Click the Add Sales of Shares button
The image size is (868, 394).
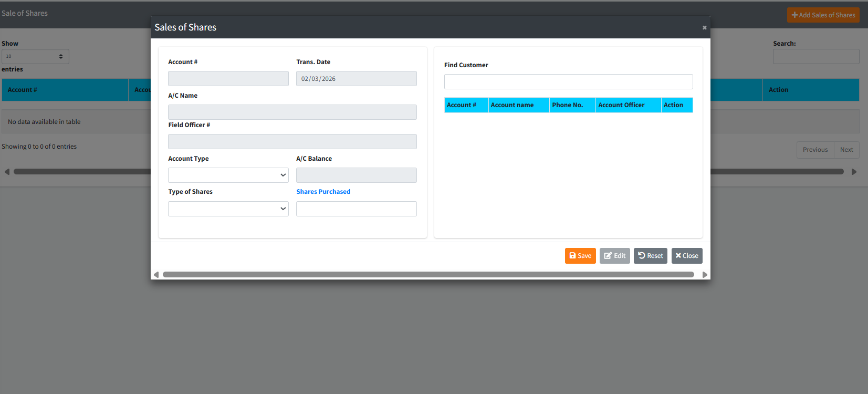click(x=823, y=15)
